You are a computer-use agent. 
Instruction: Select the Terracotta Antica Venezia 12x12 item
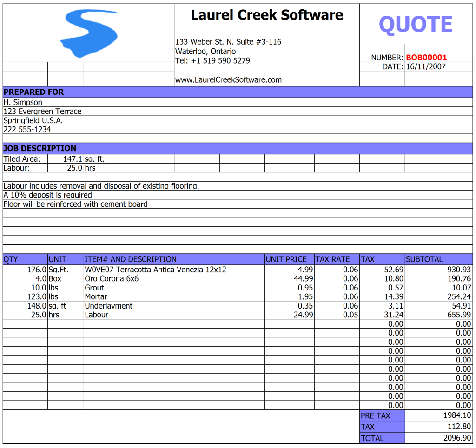pos(155,270)
